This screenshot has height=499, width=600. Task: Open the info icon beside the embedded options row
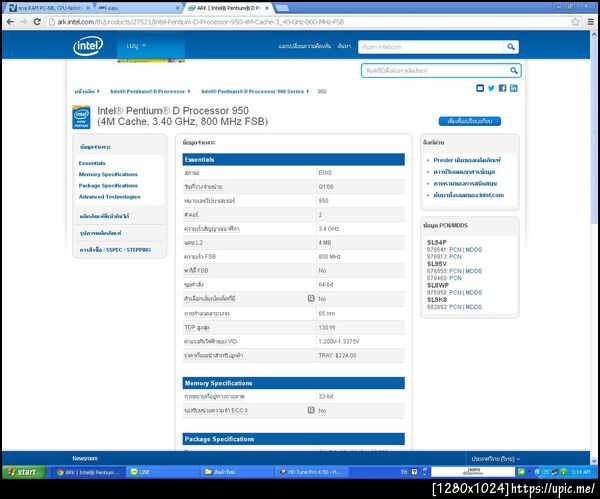(311, 298)
